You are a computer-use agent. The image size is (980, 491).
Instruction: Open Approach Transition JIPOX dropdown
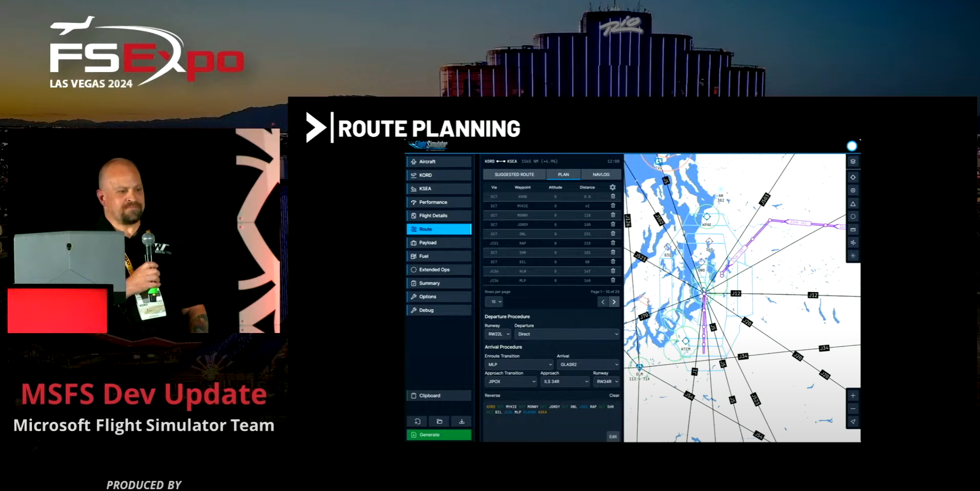pos(511,381)
